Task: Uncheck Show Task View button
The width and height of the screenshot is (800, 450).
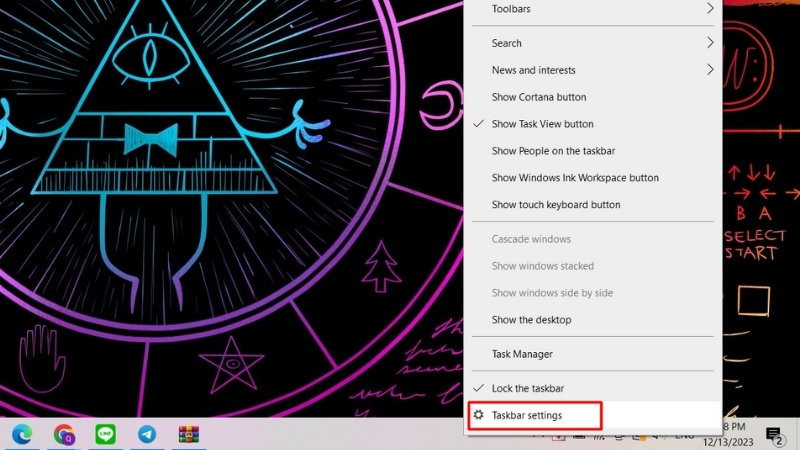Action: pyautogui.click(x=593, y=124)
